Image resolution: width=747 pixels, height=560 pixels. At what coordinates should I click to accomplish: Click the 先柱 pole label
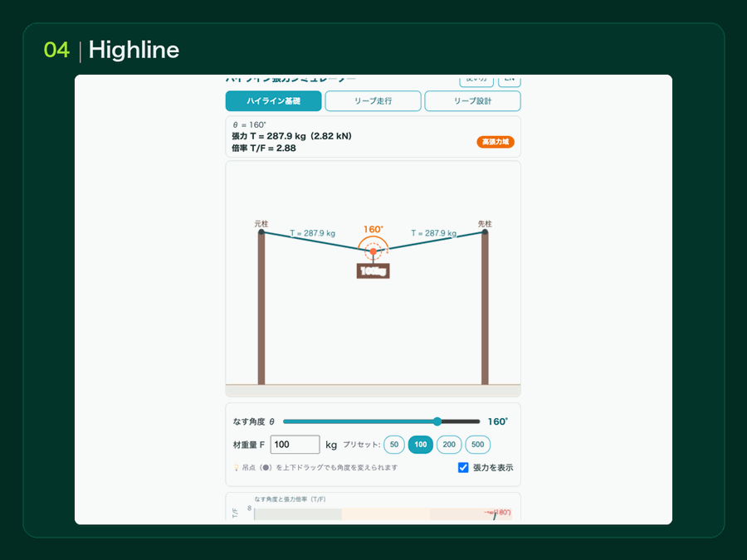485,223
